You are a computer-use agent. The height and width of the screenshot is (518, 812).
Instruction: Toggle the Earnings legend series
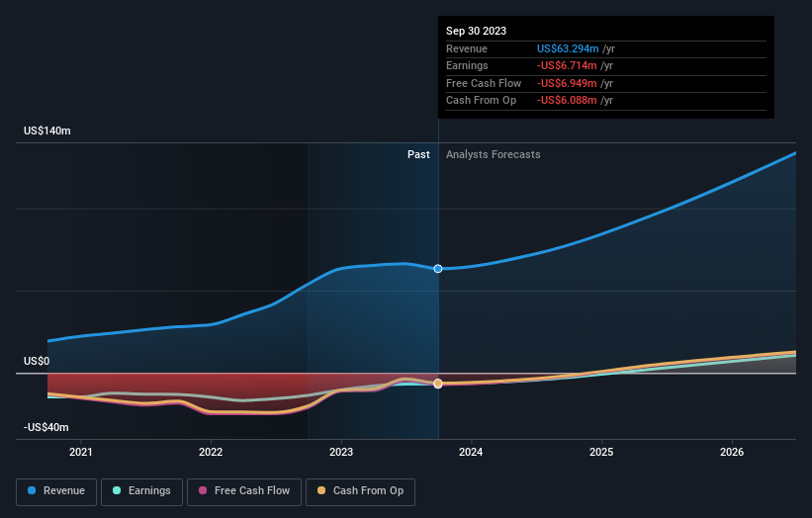point(141,491)
